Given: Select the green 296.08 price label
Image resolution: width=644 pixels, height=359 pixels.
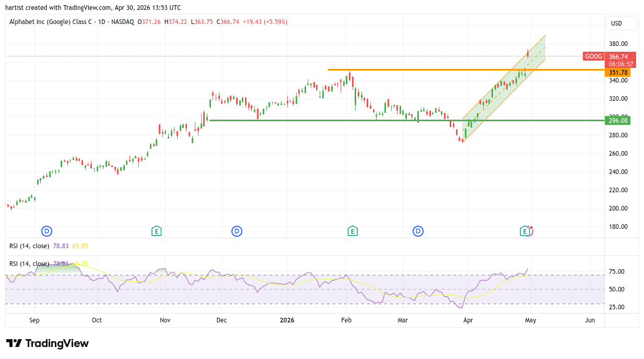Looking at the screenshot, I should (618, 120).
